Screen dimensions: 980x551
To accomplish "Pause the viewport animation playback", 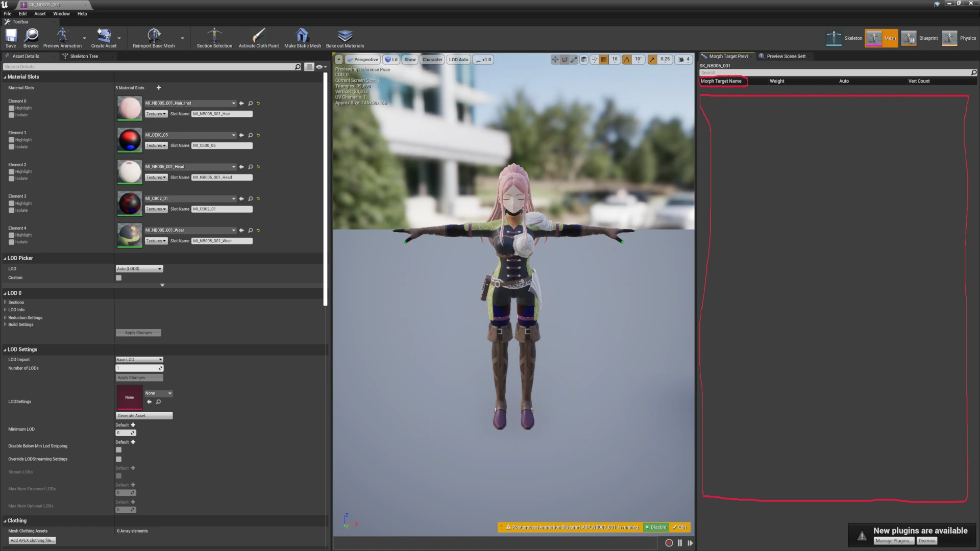I will (680, 543).
